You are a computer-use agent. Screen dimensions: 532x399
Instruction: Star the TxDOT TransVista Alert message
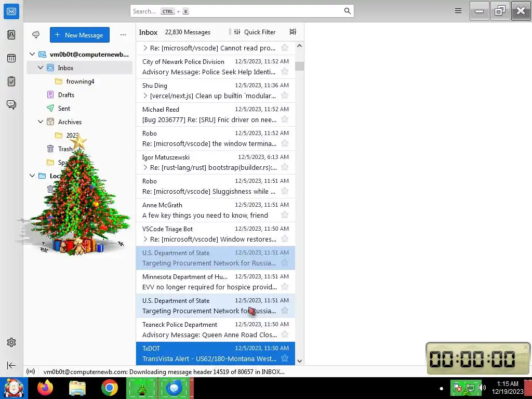(285, 358)
